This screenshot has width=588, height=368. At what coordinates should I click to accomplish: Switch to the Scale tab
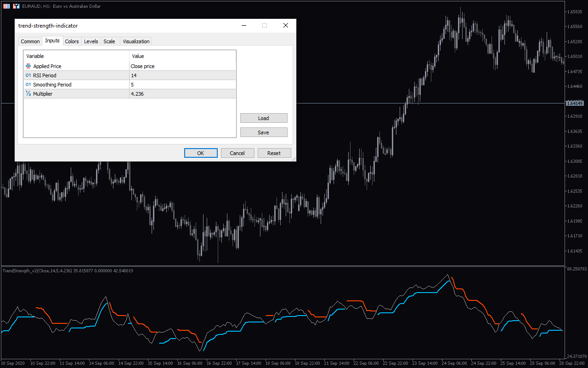[109, 41]
